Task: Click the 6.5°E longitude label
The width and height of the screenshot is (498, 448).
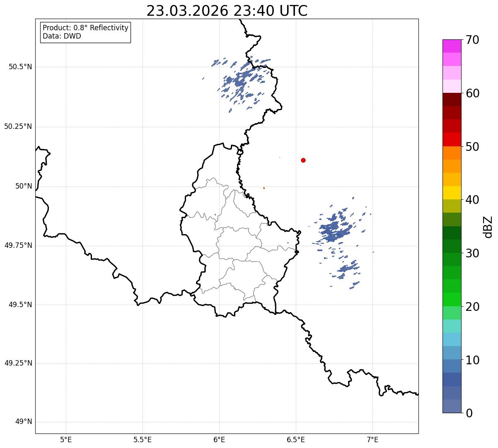Action: (x=296, y=439)
